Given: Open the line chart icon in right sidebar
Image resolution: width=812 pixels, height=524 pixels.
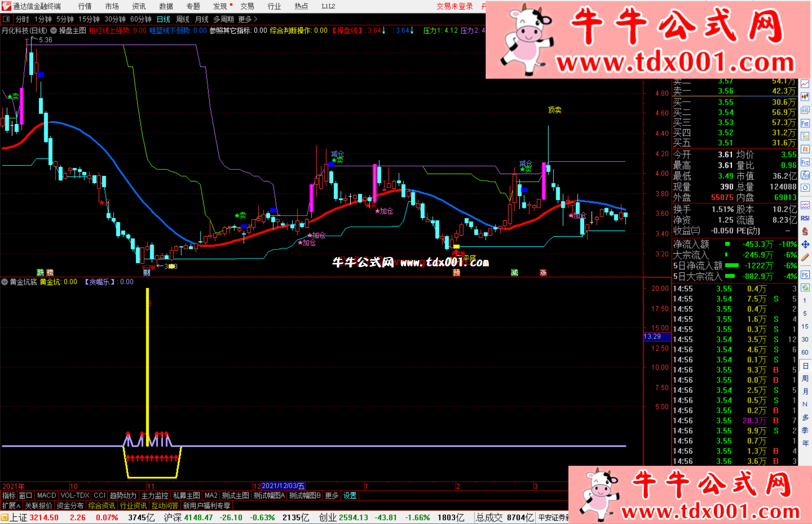Looking at the screenshot, I should 805,84.
